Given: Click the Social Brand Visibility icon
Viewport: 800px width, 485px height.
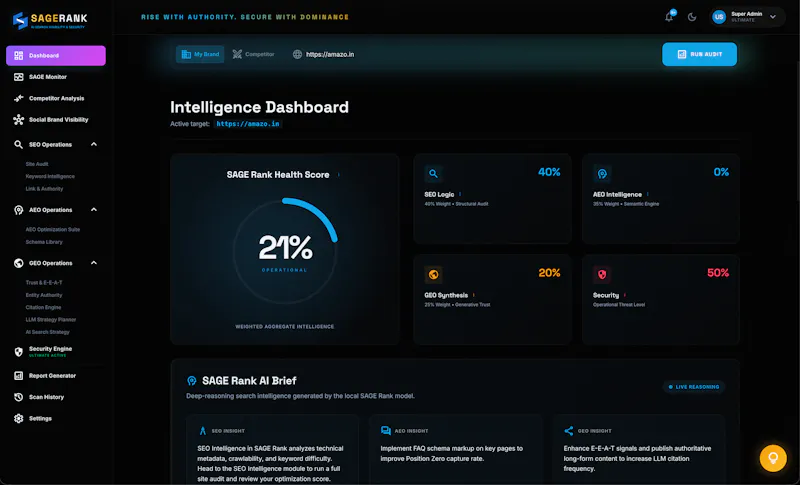Looking at the screenshot, I should point(18,120).
